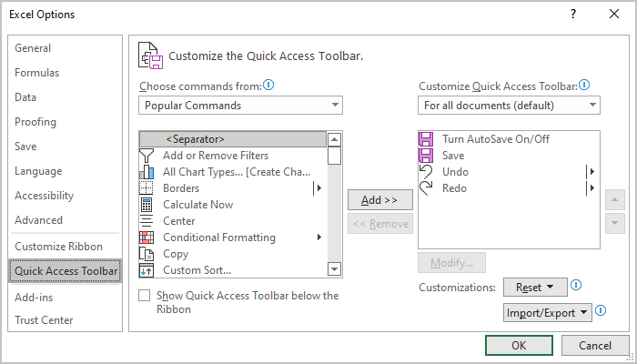
Task: Click the Redo arrow icon
Action: [426, 188]
